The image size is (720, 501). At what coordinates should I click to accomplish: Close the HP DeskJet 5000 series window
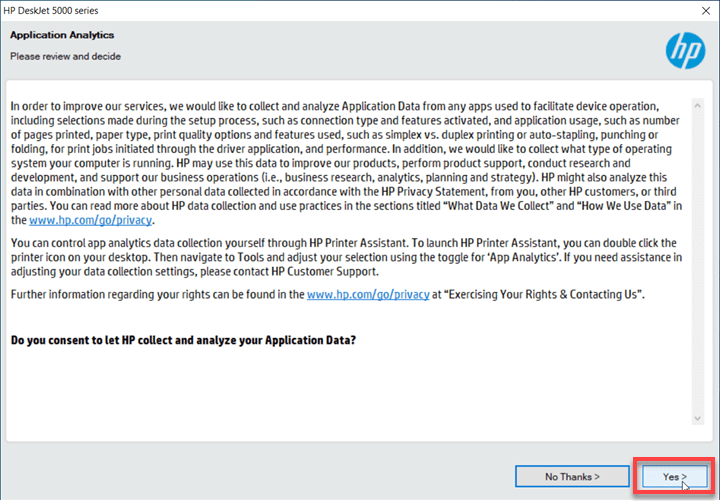706,11
